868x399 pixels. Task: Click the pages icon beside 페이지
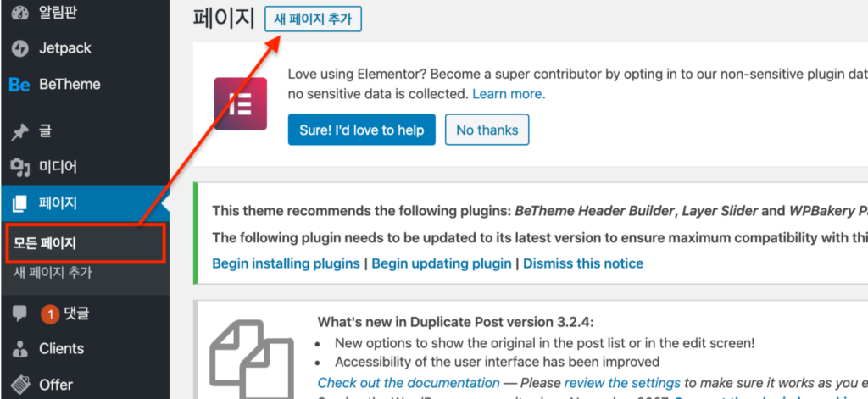coord(19,203)
